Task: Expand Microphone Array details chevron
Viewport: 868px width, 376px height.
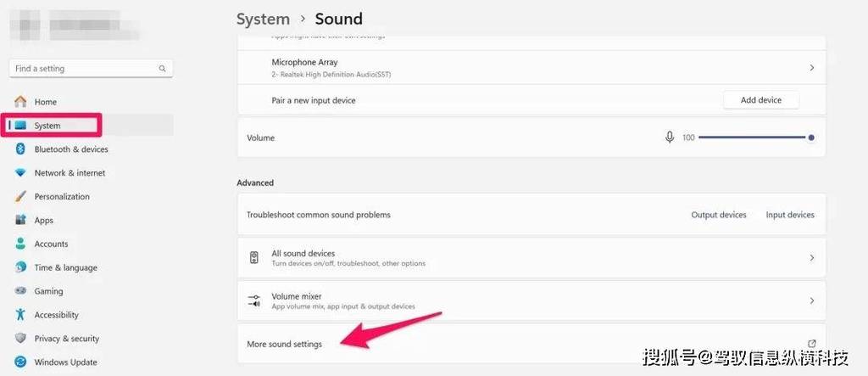Action: coord(811,68)
